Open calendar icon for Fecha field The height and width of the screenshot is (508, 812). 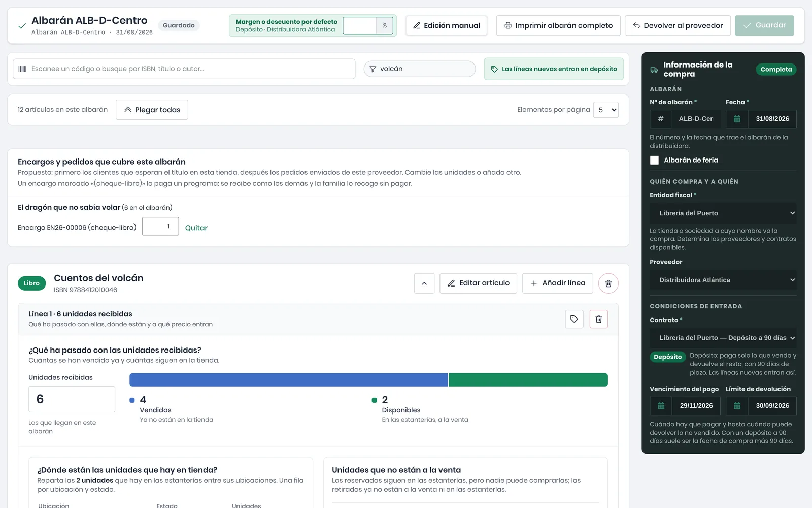pyautogui.click(x=737, y=119)
